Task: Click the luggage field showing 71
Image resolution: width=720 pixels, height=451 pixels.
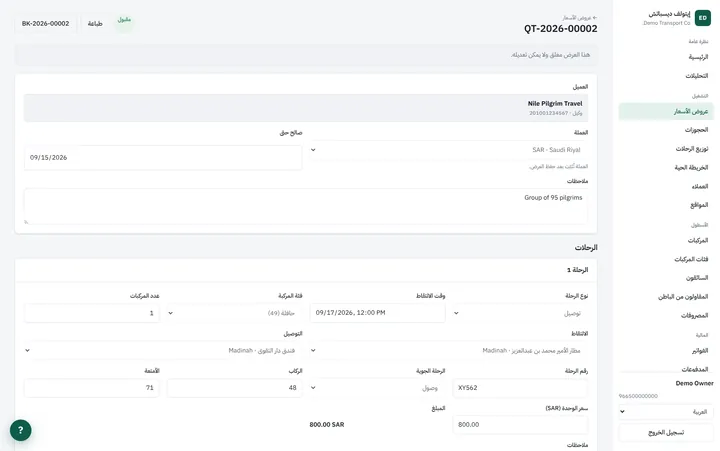Action: coord(92,388)
